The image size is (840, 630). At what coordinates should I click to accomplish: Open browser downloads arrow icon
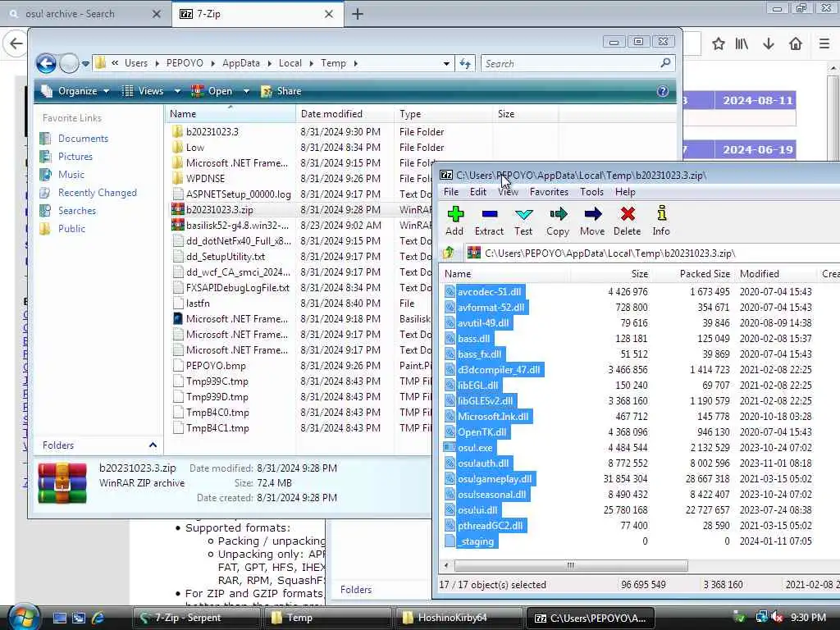click(769, 43)
